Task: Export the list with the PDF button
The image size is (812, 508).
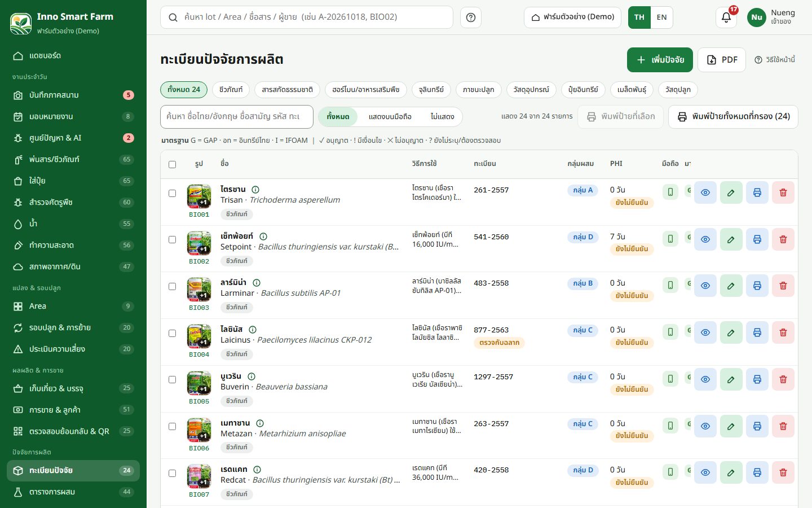Action: 722,60
